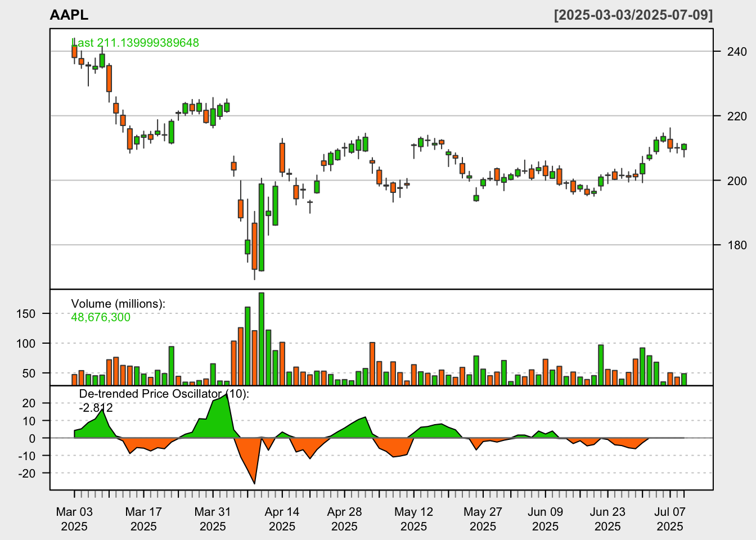Image resolution: width=756 pixels, height=540 pixels.
Task: Click the 100 volume axis label
Action: (x=26, y=344)
